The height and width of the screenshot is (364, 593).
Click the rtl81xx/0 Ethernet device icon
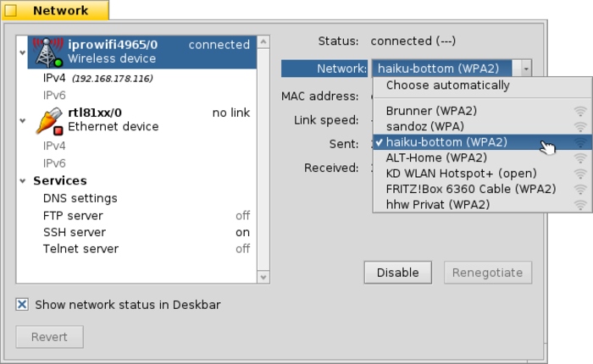48,119
